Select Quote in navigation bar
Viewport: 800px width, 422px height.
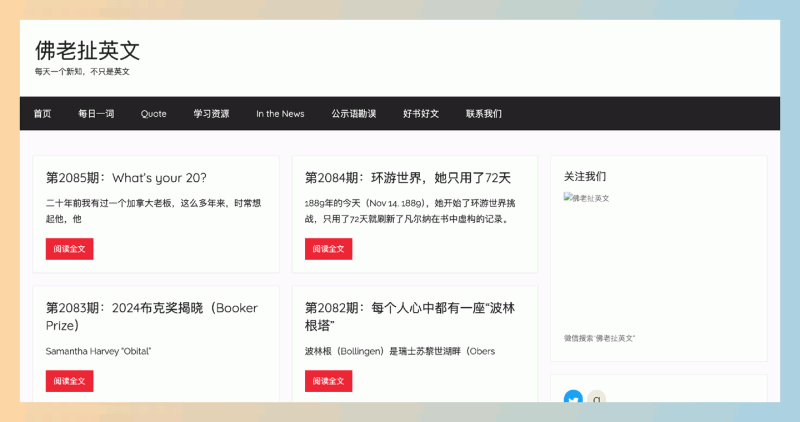[x=154, y=113]
